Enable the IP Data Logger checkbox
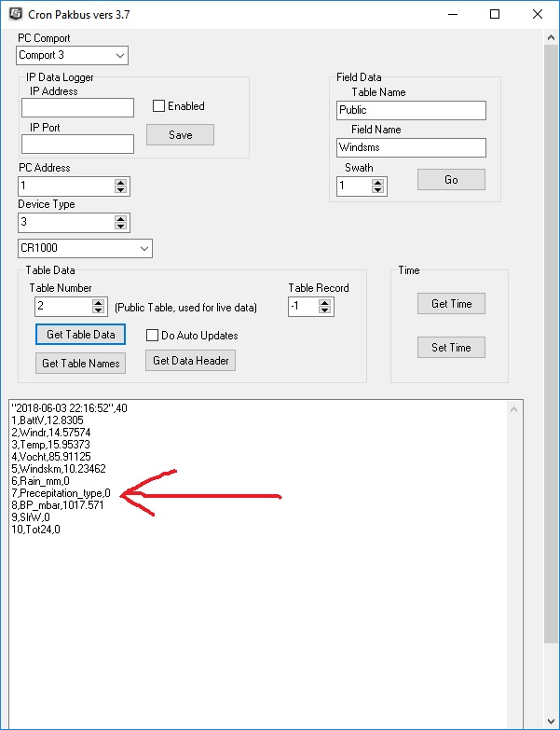This screenshot has height=730, width=560. click(x=158, y=106)
